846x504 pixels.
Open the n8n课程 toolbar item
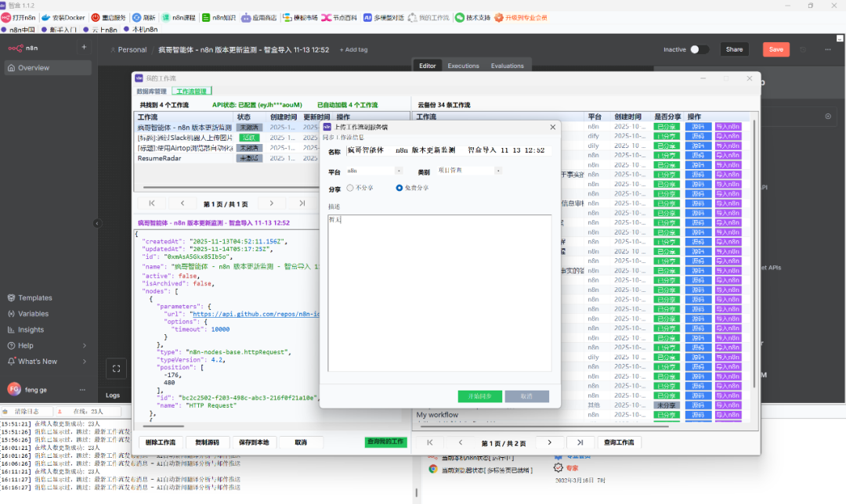[179, 18]
